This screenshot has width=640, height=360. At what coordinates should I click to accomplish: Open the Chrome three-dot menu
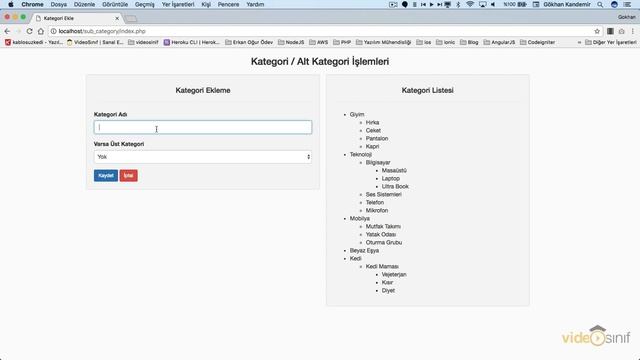pos(633,31)
